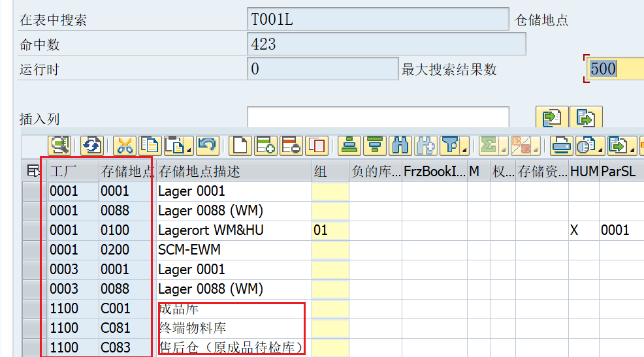
Task: Click the 存储资... column header
Action: [x=542, y=171]
